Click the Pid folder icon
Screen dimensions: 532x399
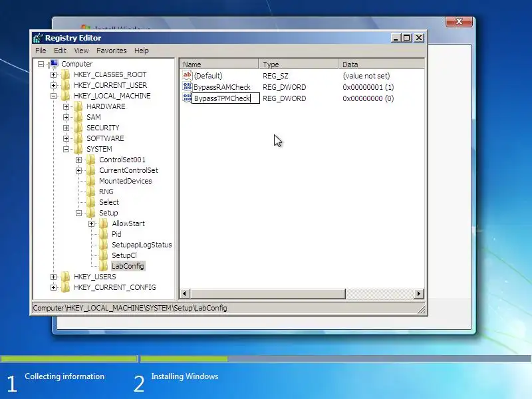click(104, 234)
